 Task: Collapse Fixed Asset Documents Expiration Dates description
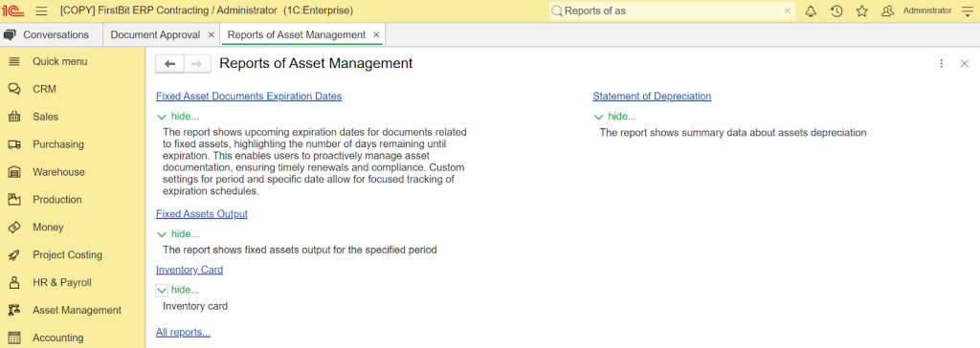click(178, 117)
